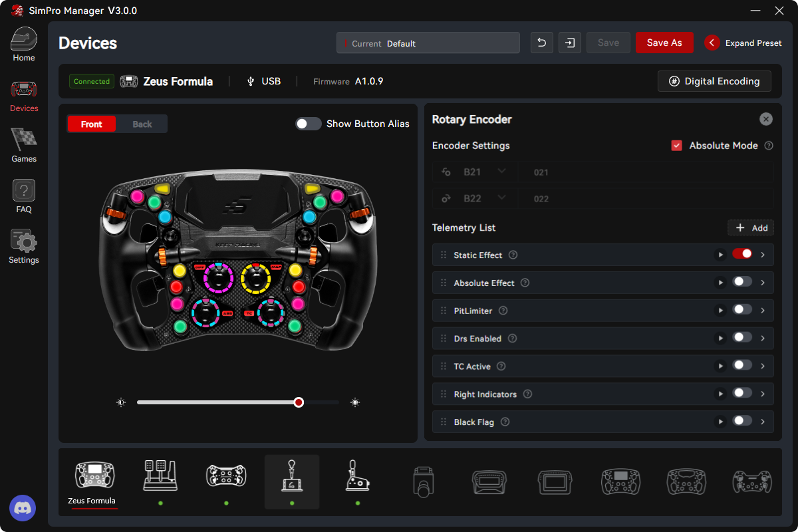
Task: Turn off the Static Effect toggle
Action: click(x=742, y=254)
